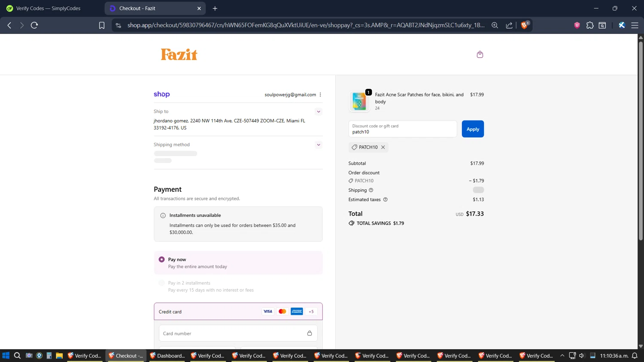This screenshot has height=362, width=644.
Task: Click the $17.33 total amount
Action: (x=475, y=214)
